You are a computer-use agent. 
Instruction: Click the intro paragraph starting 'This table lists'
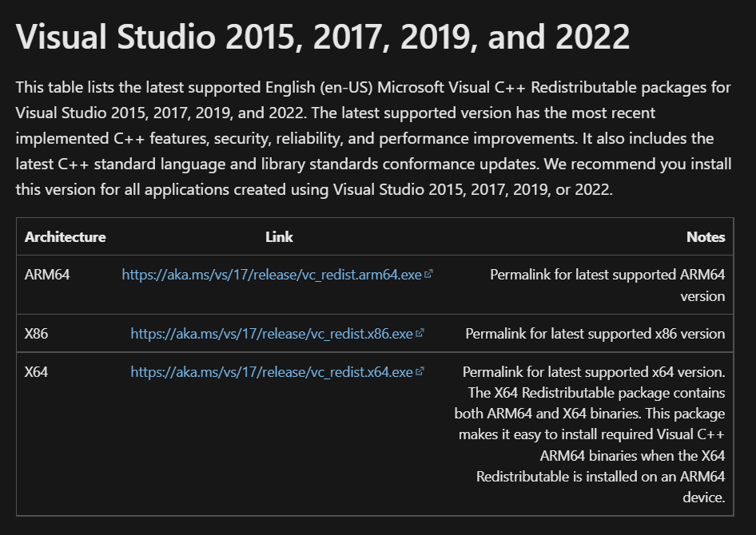pos(374,138)
